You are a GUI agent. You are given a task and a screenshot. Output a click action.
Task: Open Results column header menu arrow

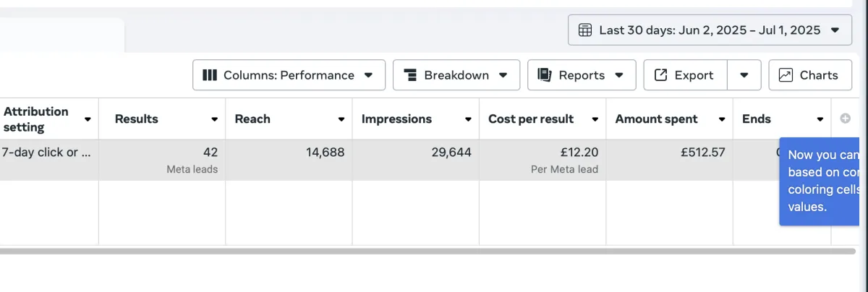pyautogui.click(x=215, y=119)
